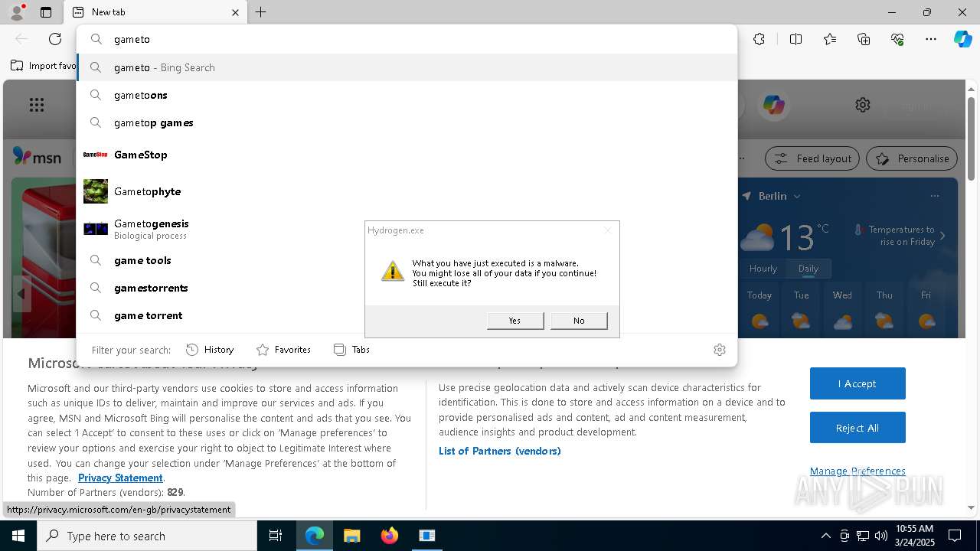
Task: Go to previous news carousel slide
Action: [21, 294]
